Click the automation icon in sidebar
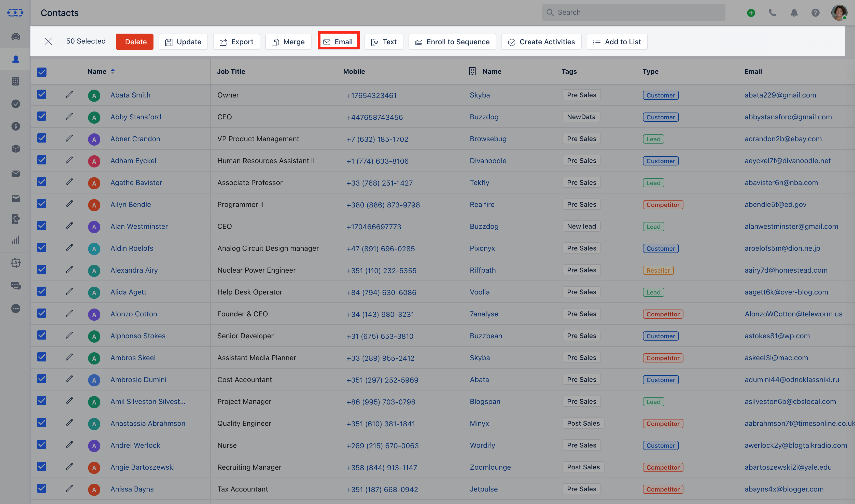 click(x=16, y=262)
